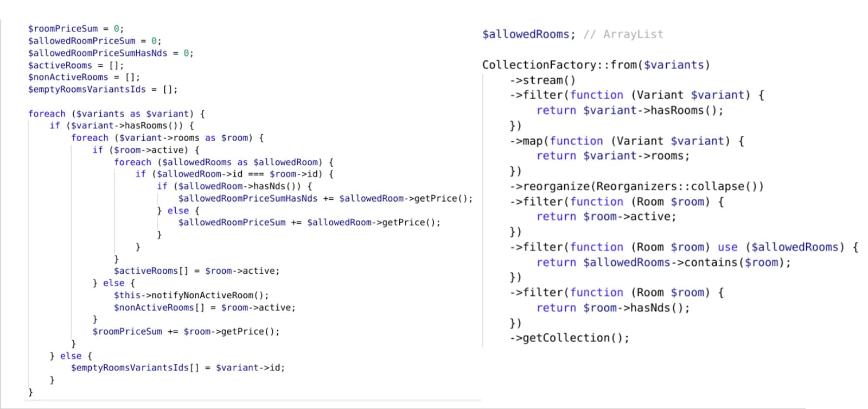Click the ->getCollection() final call
Viewport: 868px width, 409px height.
[570, 338]
